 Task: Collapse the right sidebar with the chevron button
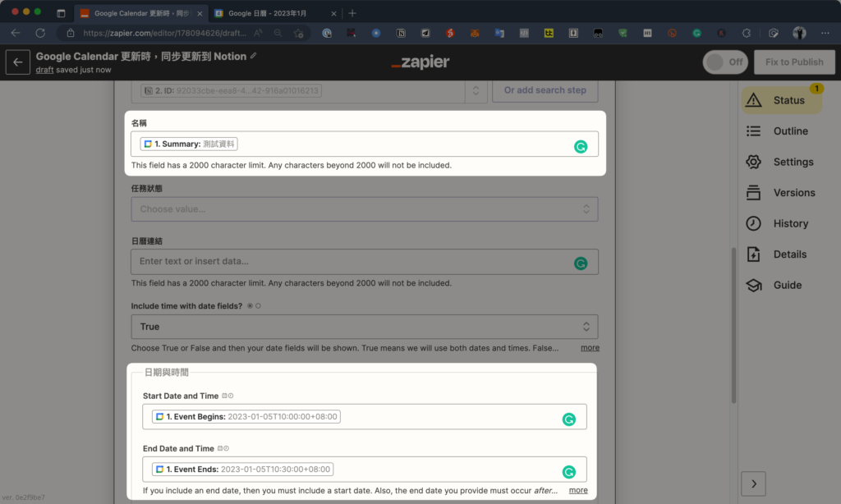pos(754,483)
